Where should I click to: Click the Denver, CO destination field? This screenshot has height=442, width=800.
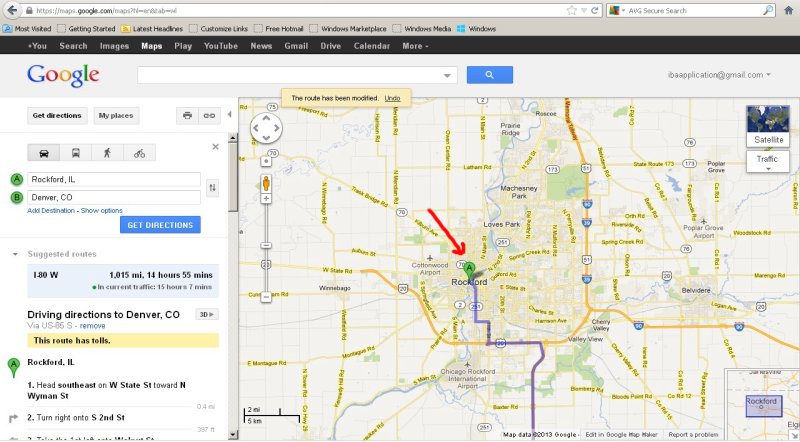point(114,198)
